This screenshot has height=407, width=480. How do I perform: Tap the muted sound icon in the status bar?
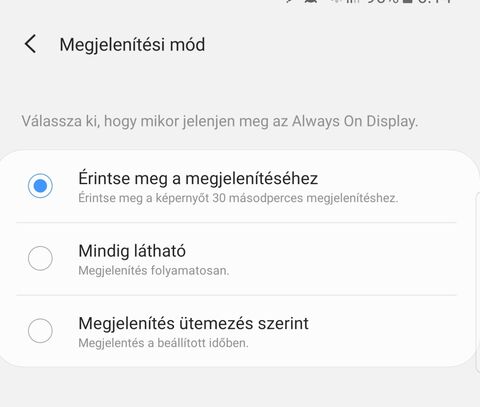pos(311,1)
